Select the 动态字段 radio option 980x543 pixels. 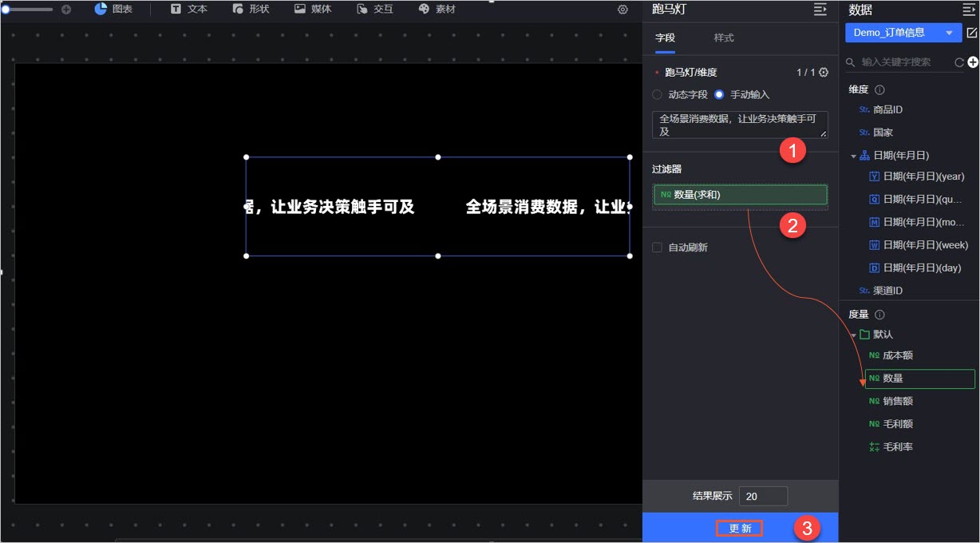[657, 94]
